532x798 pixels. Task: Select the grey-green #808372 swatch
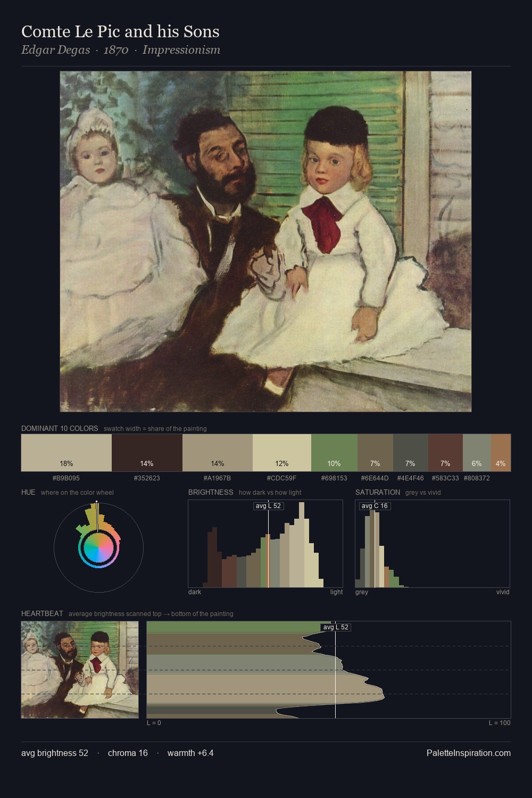477,453
